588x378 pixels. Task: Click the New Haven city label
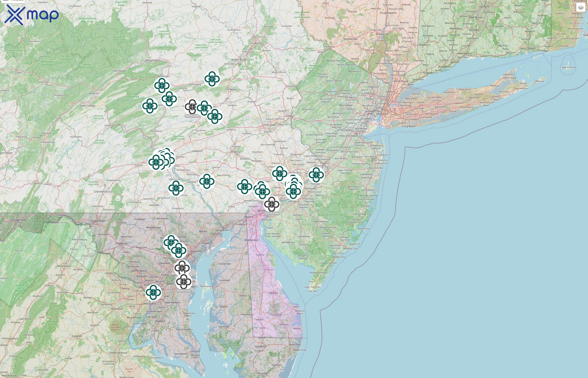465,53
